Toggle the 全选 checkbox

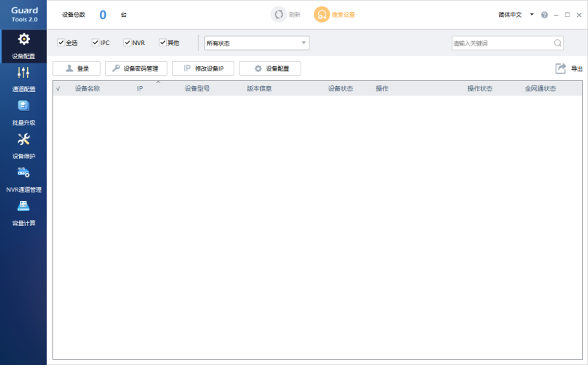click(x=61, y=43)
